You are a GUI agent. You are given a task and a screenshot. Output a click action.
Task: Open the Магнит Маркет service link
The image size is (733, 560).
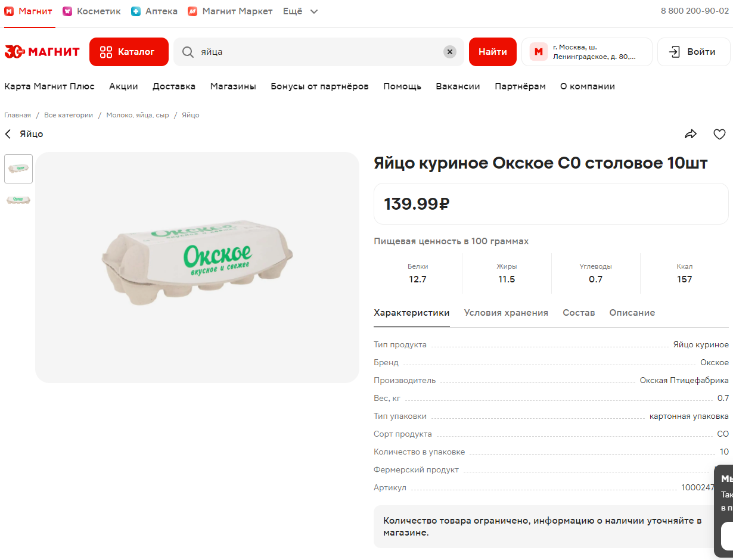230,11
